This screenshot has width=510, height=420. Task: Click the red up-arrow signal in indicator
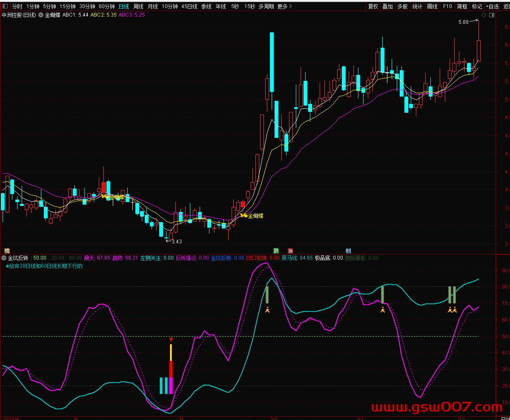click(171, 339)
